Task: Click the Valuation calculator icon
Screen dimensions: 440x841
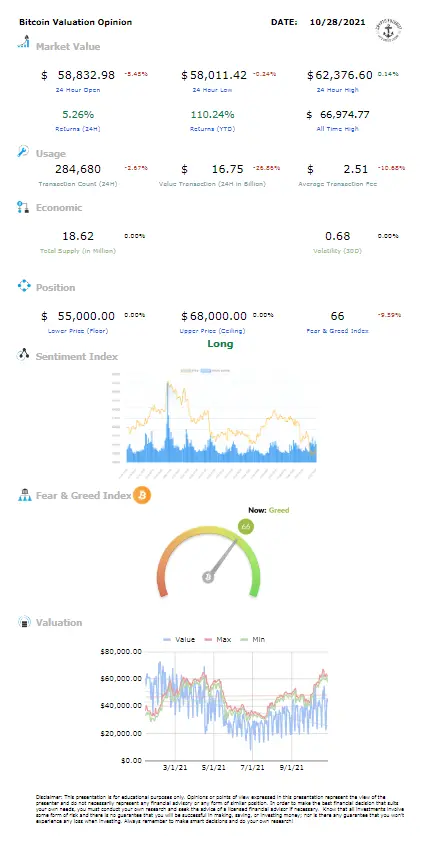Action: click(24, 622)
